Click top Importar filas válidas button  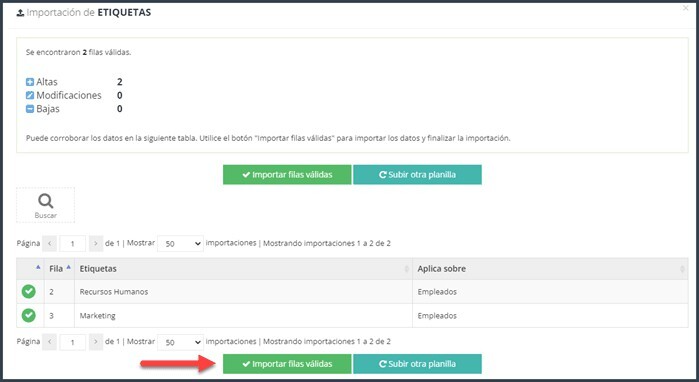[287, 175]
